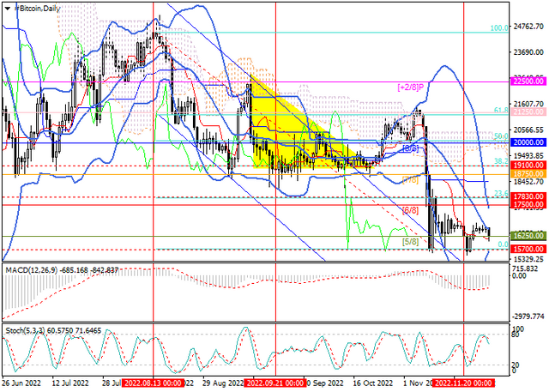549x392 pixels.
Task: Select the #Bitcoin,Daily chart title
Action: coord(38,9)
